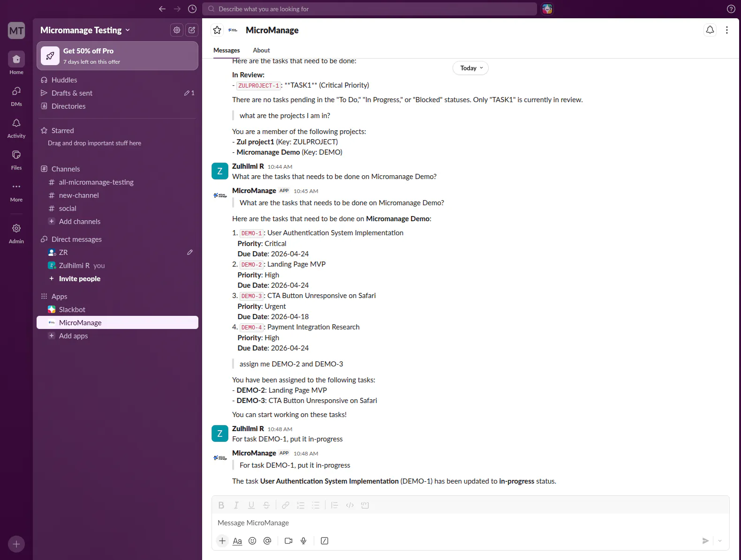The height and width of the screenshot is (560, 741).
Task: Send the message
Action: 705,541
